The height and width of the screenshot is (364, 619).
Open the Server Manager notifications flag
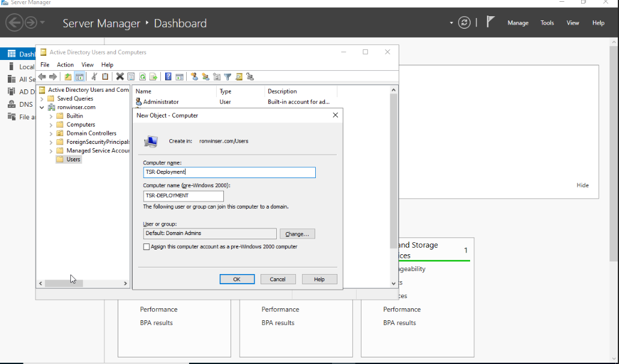click(491, 23)
